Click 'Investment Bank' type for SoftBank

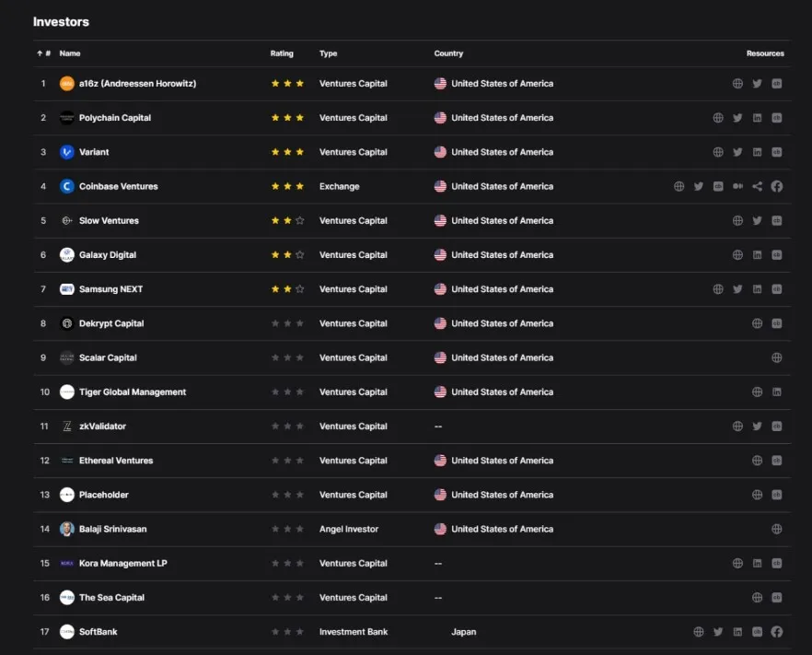point(354,631)
